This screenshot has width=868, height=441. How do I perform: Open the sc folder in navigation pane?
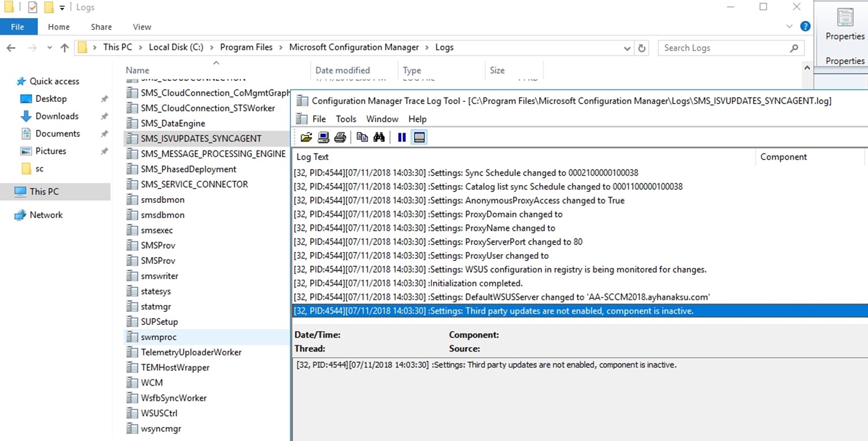click(x=39, y=169)
